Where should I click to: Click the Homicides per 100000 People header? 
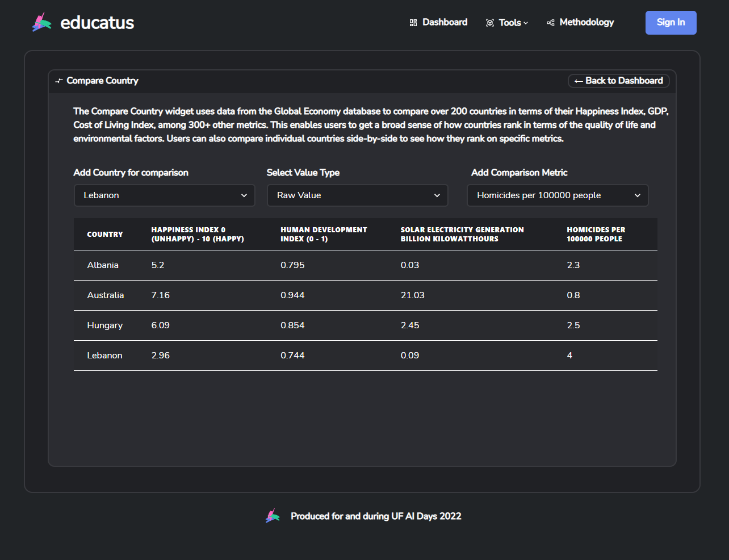pyautogui.click(x=596, y=234)
